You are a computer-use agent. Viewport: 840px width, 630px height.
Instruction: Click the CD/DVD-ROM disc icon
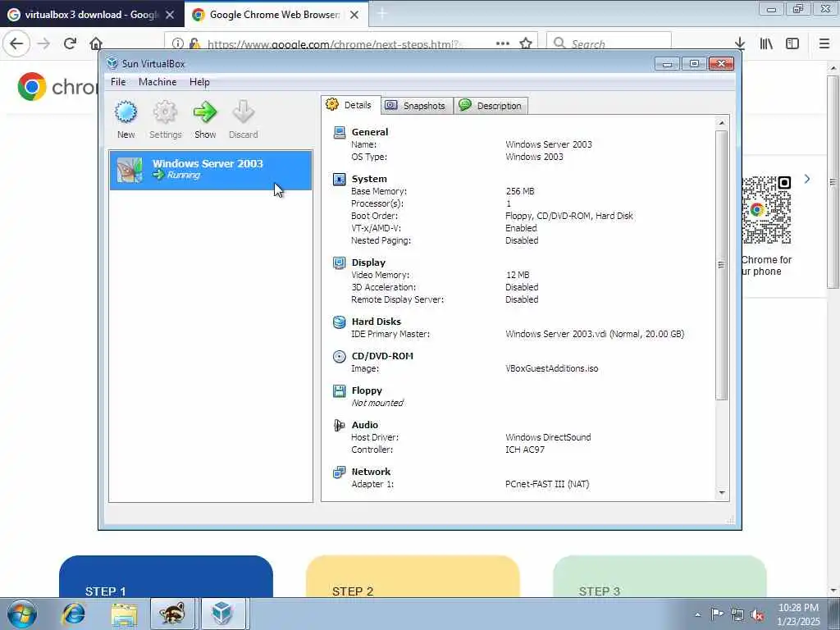[x=339, y=356]
